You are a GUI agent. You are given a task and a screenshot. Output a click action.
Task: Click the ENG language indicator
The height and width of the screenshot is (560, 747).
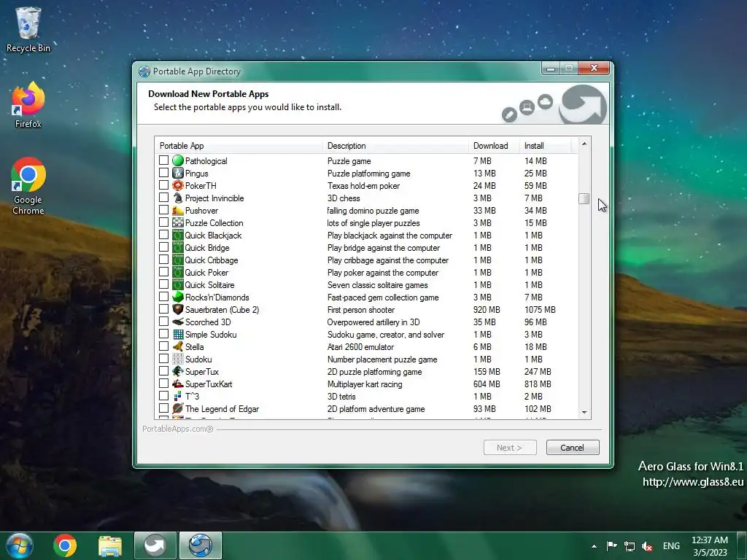pyautogui.click(x=671, y=545)
